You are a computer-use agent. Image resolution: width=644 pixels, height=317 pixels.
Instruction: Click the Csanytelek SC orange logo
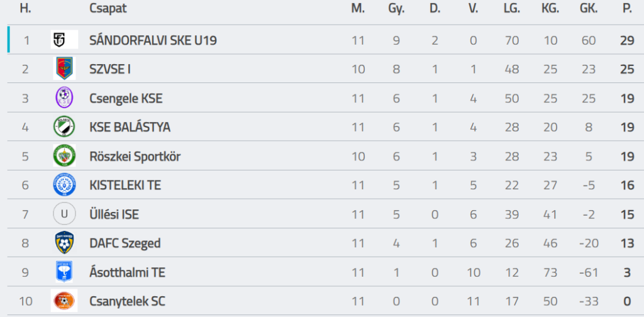click(64, 301)
